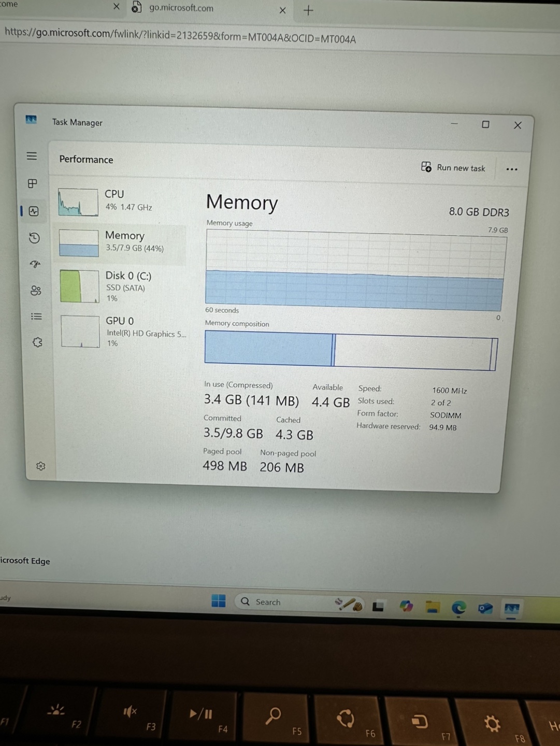This screenshot has height=746, width=560.
Task: Open the App history page icon
Action: pyautogui.click(x=34, y=238)
